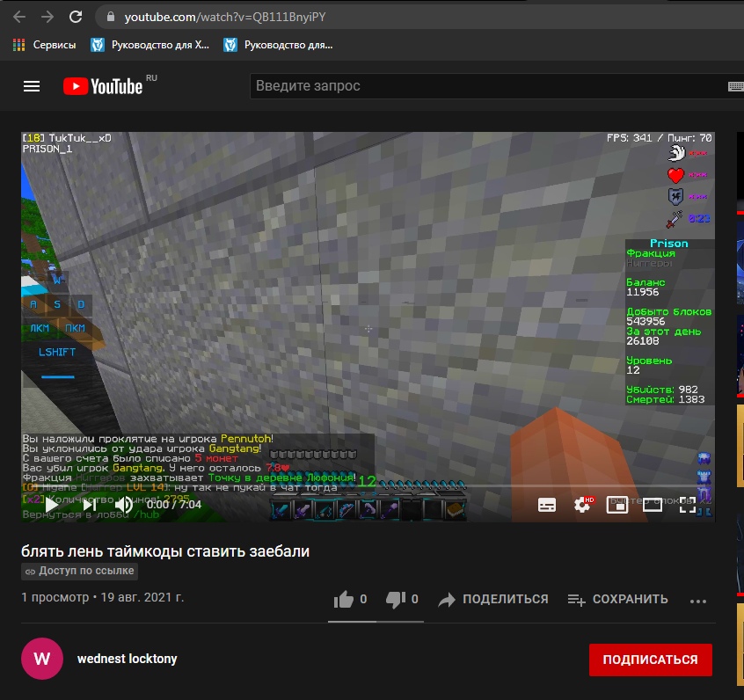Open the three-dot more actions menu
Viewport: 744px width, 700px height.
[x=698, y=601]
